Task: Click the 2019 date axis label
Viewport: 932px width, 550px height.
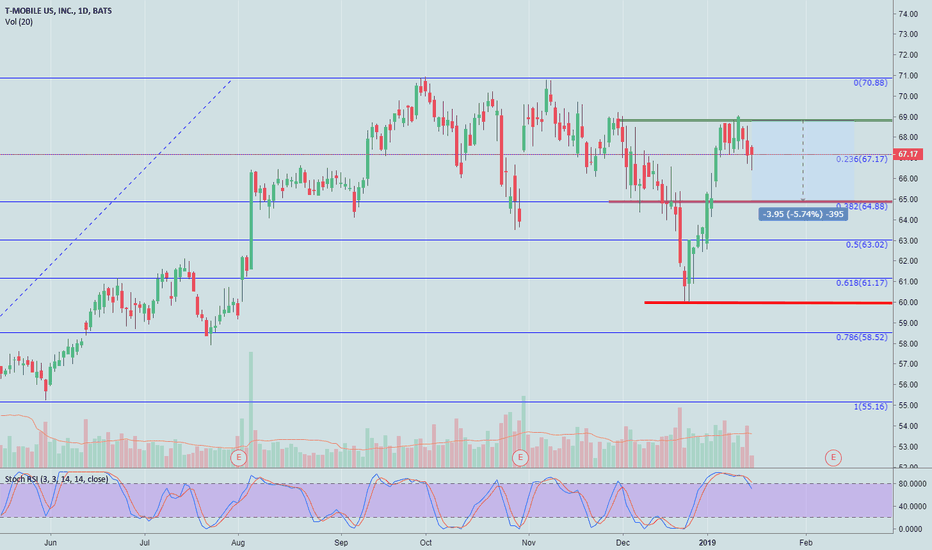Action: coord(707,542)
